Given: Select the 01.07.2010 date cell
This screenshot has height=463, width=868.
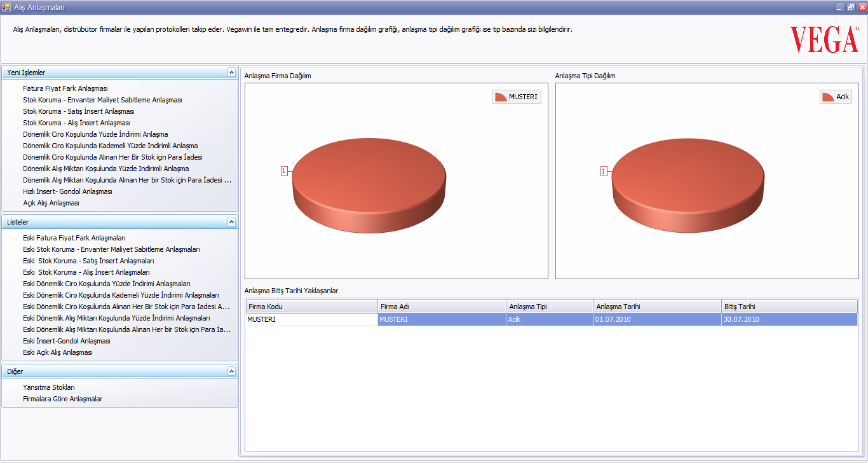Looking at the screenshot, I should pyautogui.click(x=657, y=319).
